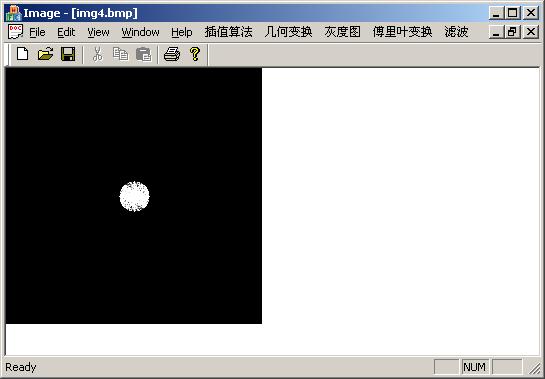Save using the floppy disk icon

pos(68,54)
